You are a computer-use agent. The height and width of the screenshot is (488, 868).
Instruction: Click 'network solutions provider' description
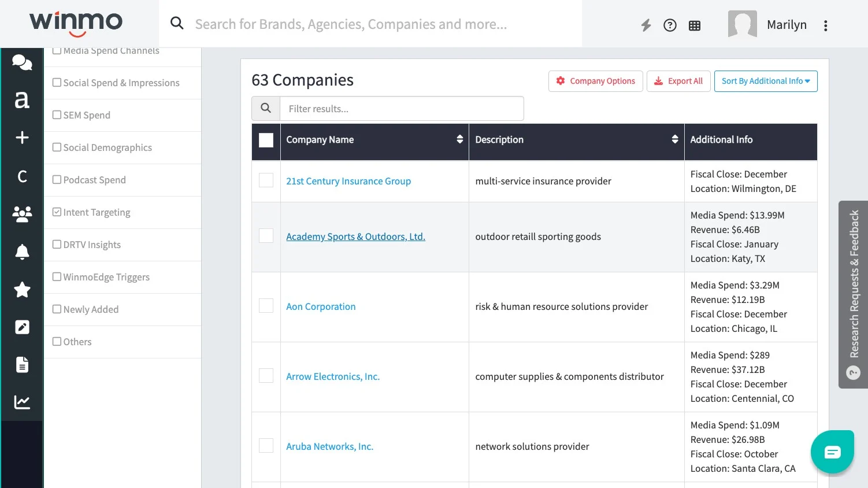532,446
